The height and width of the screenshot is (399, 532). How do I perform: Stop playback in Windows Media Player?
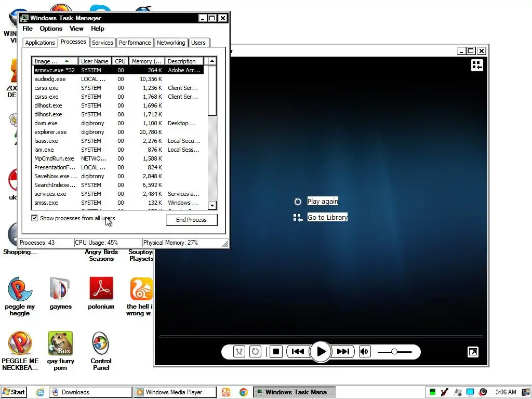click(x=276, y=352)
